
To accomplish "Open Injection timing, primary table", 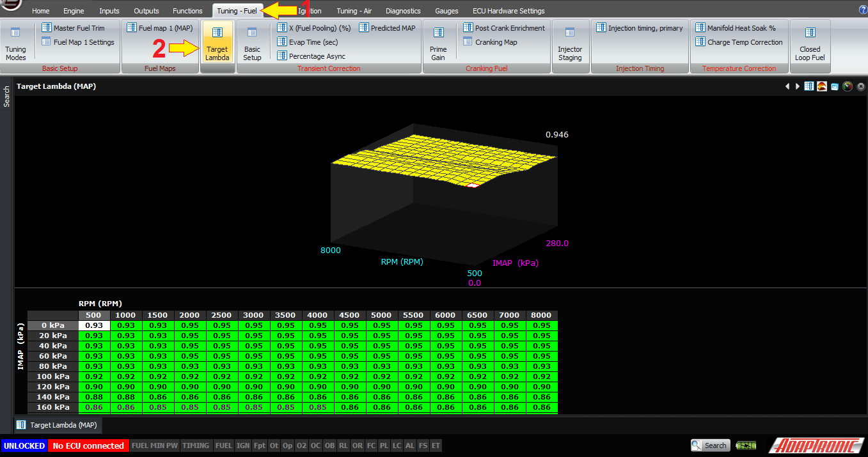I will [x=639, y=28].
